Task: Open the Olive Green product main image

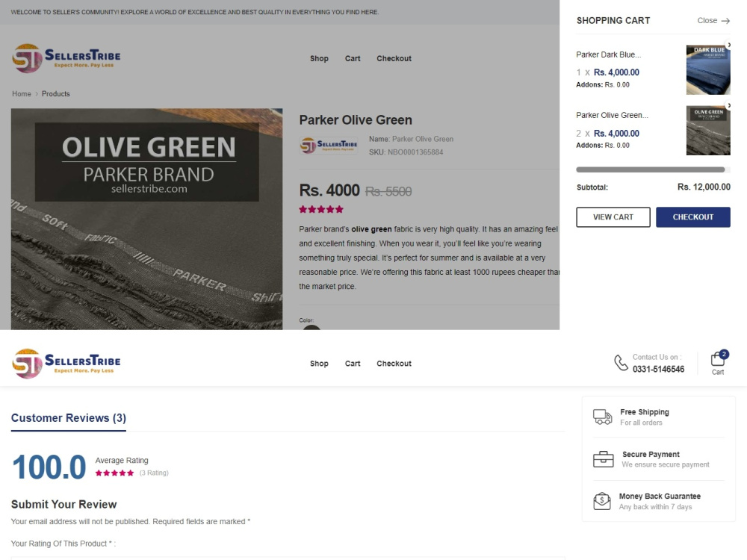Action: pyautogui.click(x=146, y=219)
